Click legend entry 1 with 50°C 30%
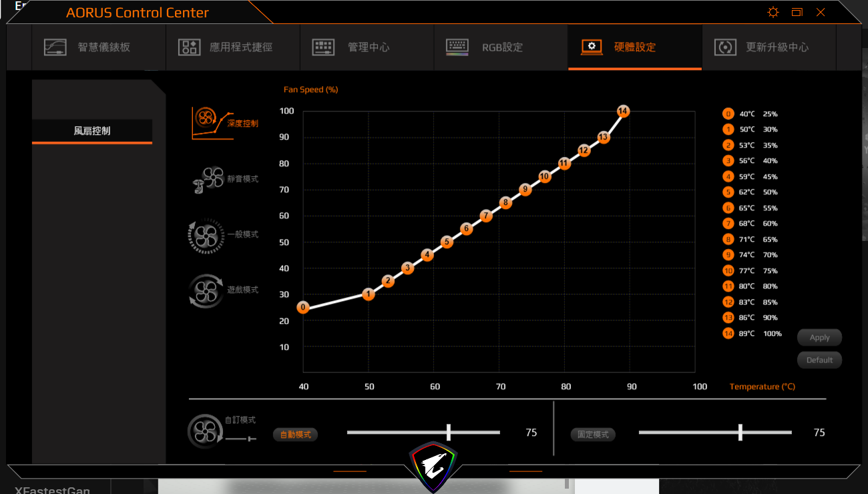This screenshot has width=868, height=494. (750, 130)
